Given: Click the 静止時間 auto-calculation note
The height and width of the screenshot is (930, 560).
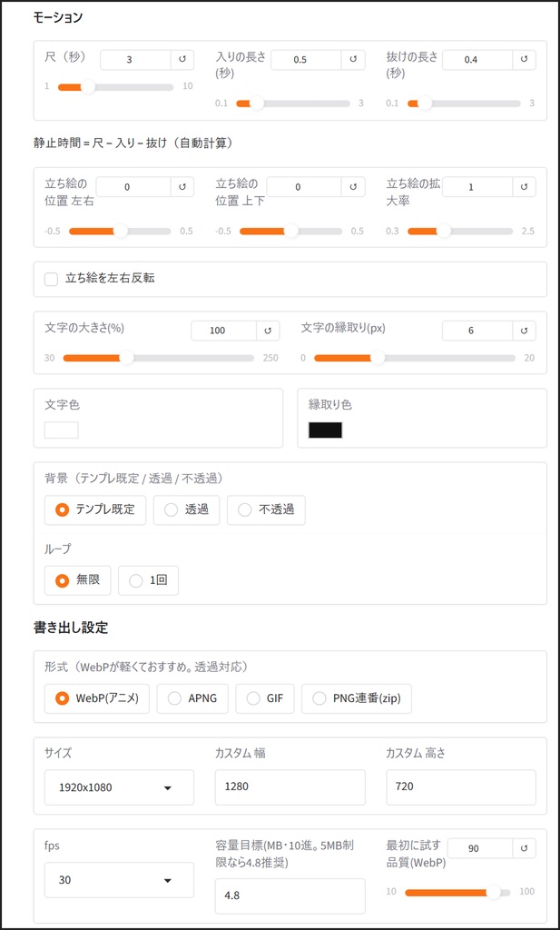Looking at the screenshot, I should [x=133, y=143].
